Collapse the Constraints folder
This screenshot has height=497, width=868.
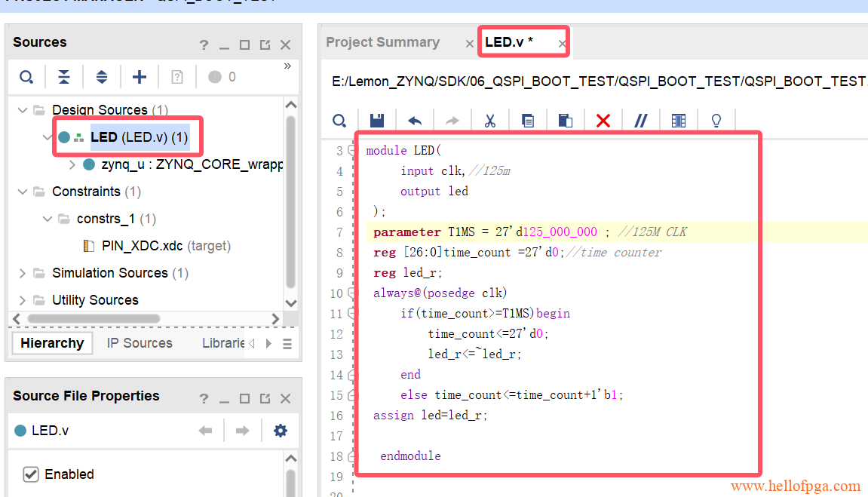(22, 192)
